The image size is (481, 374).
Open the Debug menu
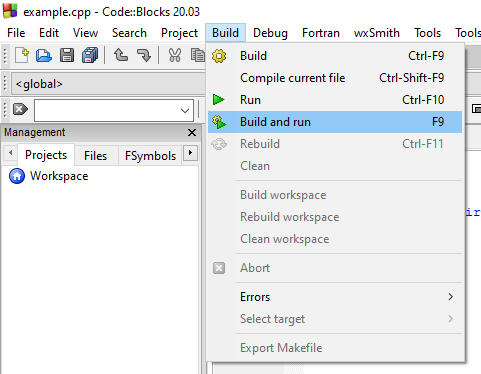(x=270, y=33)
